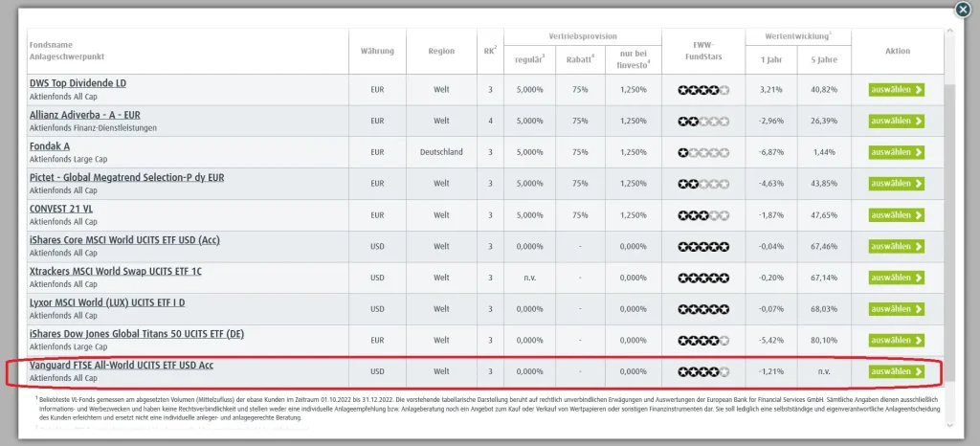Open CONVEST 21 VL fund details
Viewport: 980px width, 446px height.
pyautogui.click(x=61, y=209)
